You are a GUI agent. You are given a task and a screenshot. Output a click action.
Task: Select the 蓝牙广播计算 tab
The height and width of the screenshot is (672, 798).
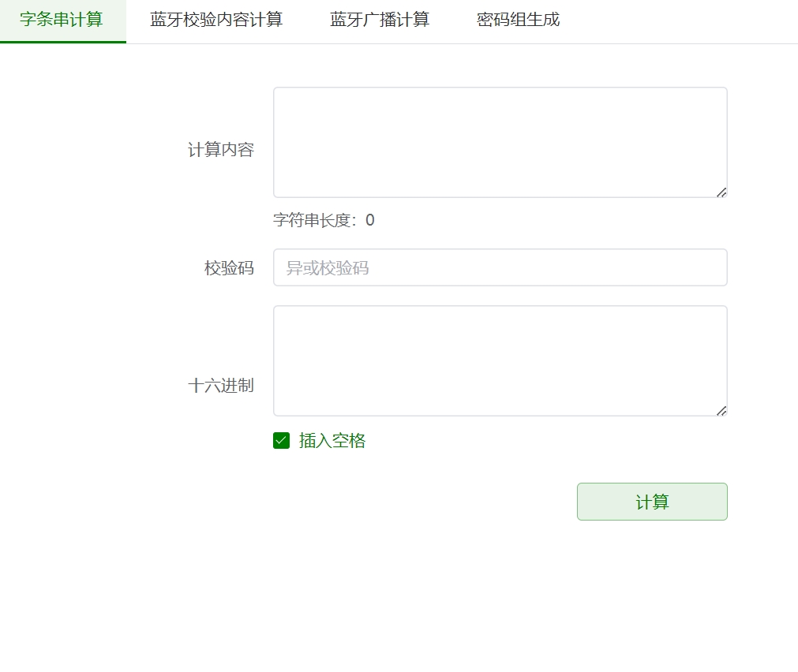380,21
